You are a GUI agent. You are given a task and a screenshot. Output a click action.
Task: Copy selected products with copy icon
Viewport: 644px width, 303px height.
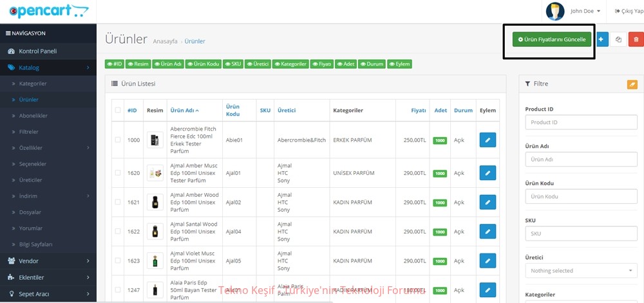[x=618, y=39]
